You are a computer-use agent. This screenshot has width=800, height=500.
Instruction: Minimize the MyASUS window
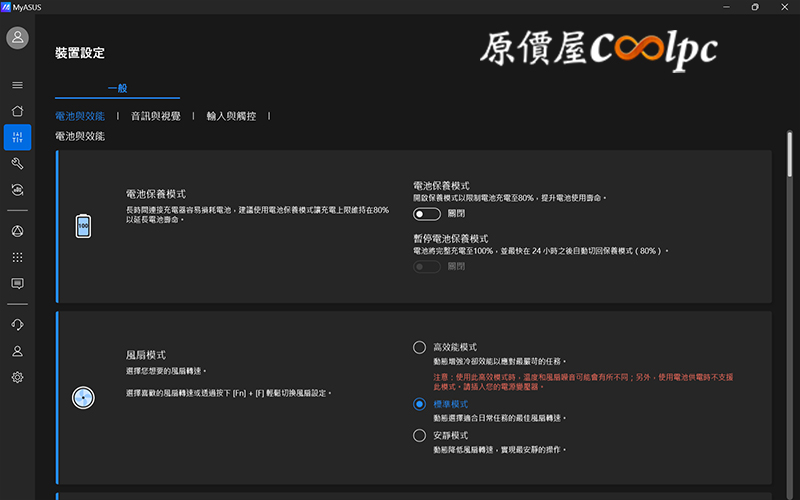click(727, 7)
